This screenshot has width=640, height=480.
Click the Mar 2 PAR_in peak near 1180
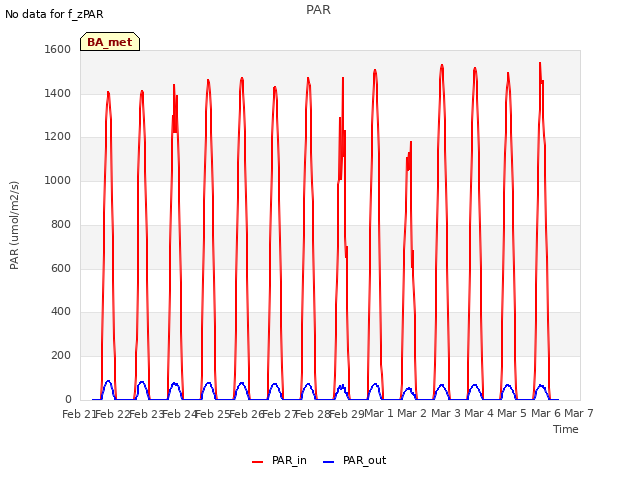click(411, 142)
